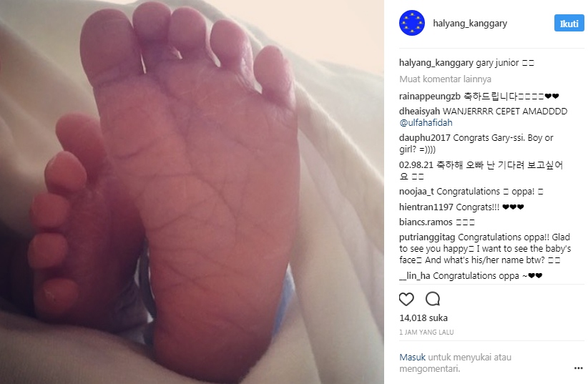Open the three-dot more options menu
The width and height of the screenshot is (588, 384).
pos(578,368)
